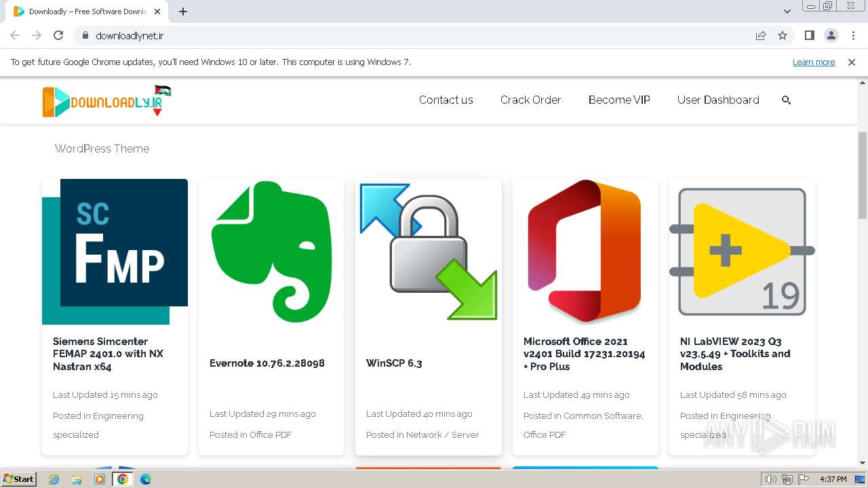The image size is (868, 488).
Task: Go to the Crack Order page
Action: 530,100
